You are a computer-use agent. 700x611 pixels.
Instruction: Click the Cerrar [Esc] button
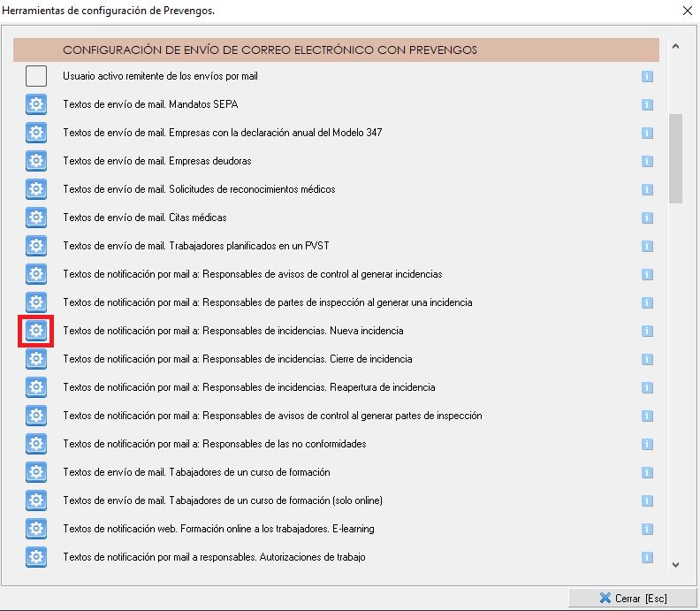coord(631,598)
